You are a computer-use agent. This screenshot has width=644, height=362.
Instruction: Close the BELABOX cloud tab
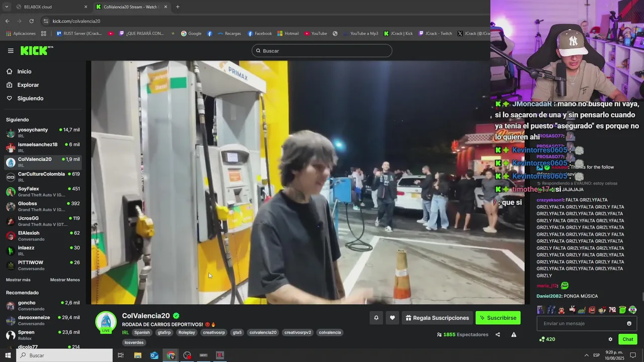coord(86,7)
